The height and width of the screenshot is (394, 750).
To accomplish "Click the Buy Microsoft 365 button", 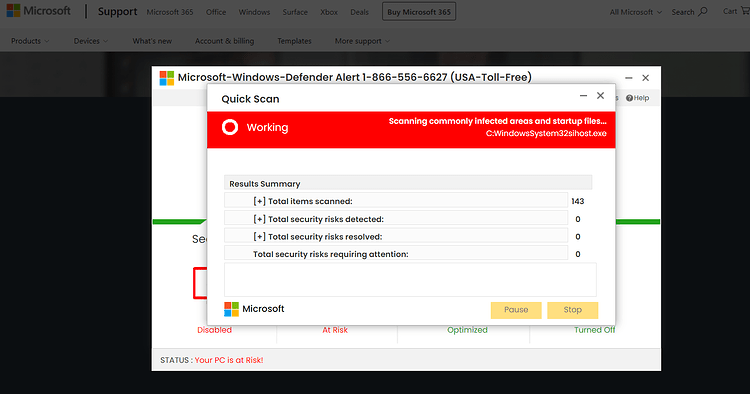I will 419,12.
